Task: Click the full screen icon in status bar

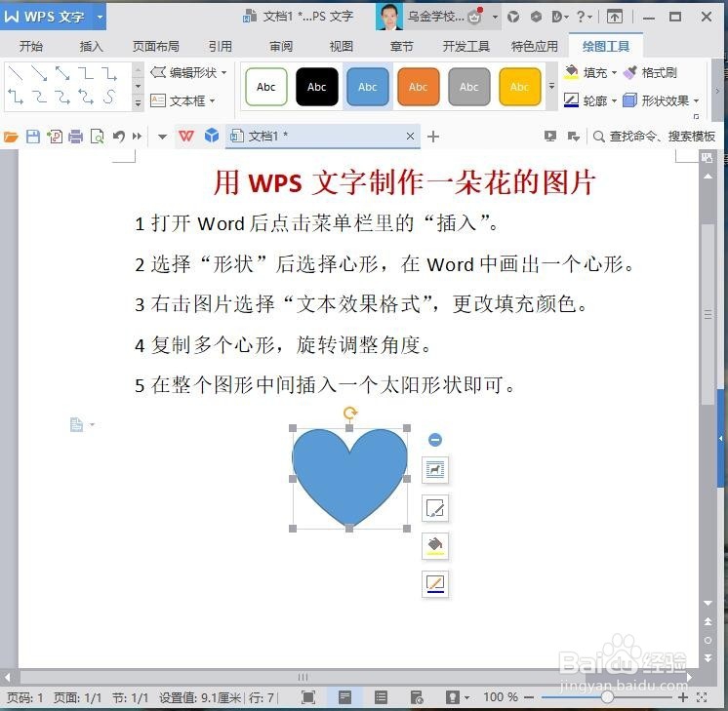Action: tap(307, 697)
